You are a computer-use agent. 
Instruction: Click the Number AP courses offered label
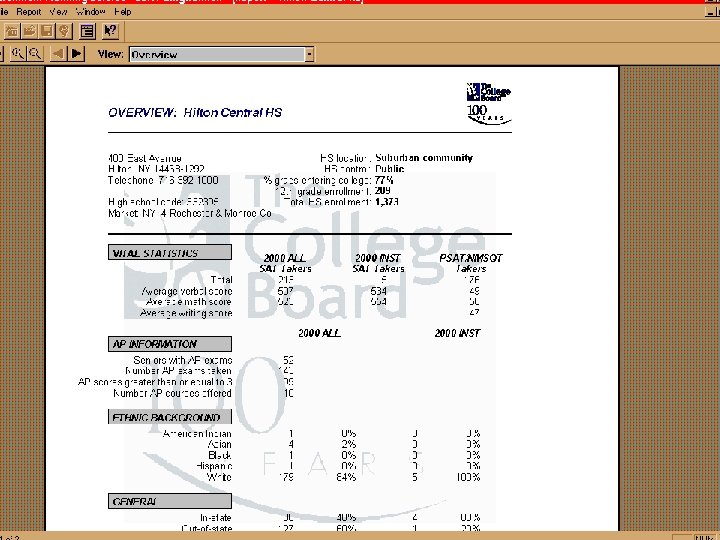click(x=173, y=393)
